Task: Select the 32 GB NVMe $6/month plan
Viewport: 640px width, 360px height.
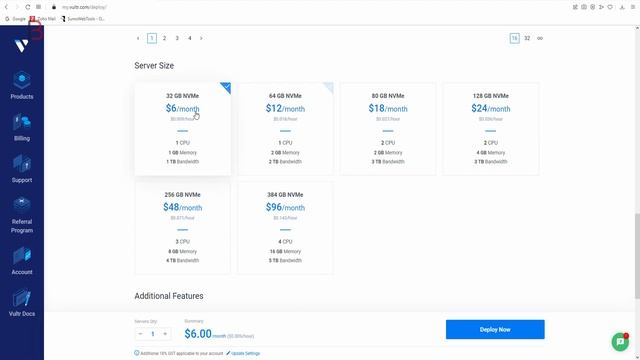Action: coord(182,129)
